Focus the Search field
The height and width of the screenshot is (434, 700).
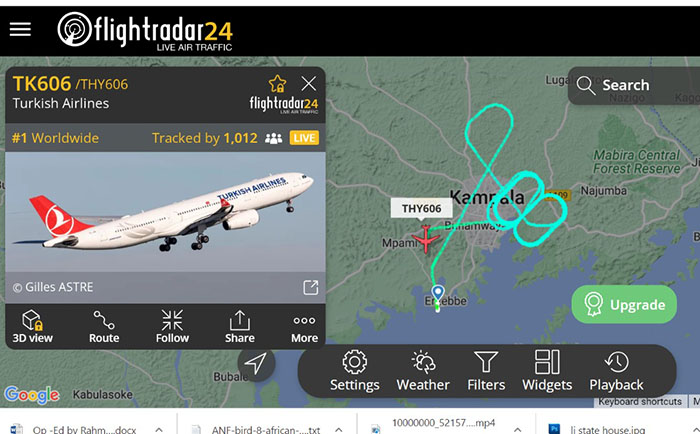tap(634, 85)
